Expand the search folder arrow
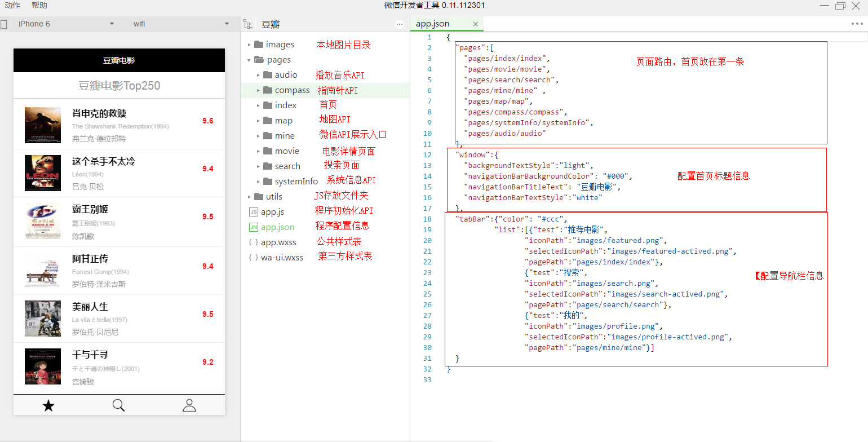Screen dimensions: 868x442 pyautogui.click(x=258, y=166)
